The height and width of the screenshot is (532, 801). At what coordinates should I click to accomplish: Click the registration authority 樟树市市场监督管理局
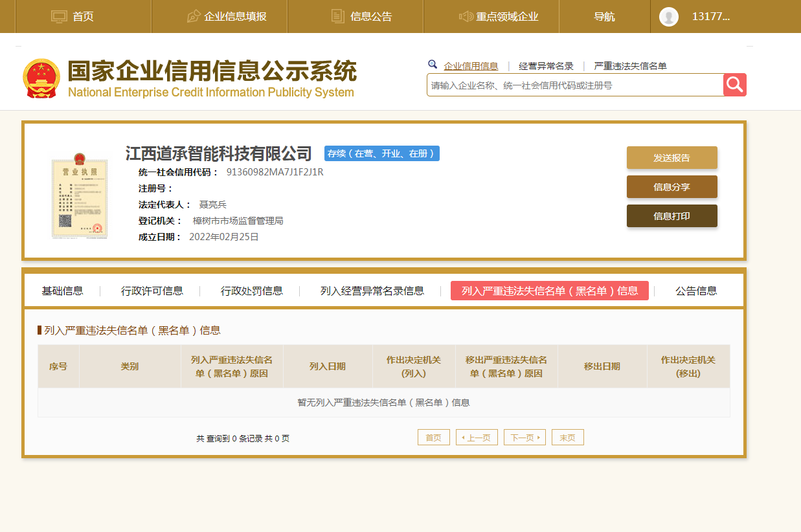tap(238, 221)
